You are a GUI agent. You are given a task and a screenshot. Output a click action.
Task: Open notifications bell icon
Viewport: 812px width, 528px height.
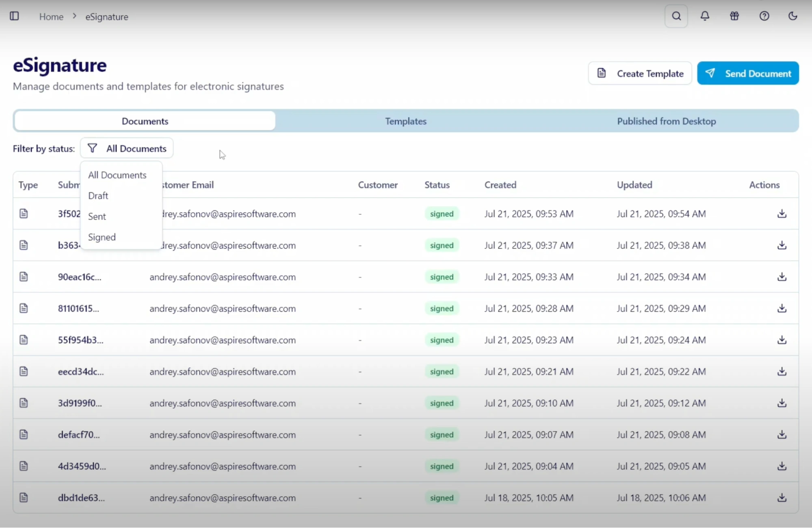[x=705, y=16]
